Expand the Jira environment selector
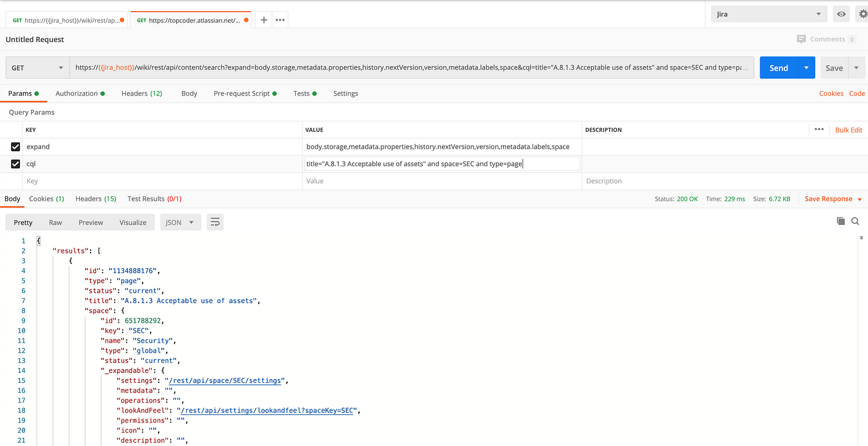 (x=769, y=14)
